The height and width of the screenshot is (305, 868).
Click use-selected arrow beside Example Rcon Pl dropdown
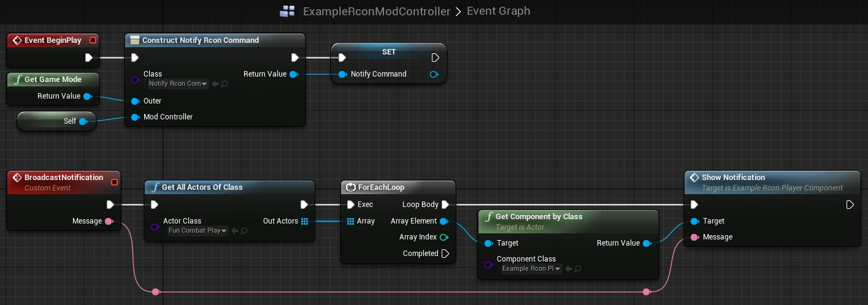568,268
